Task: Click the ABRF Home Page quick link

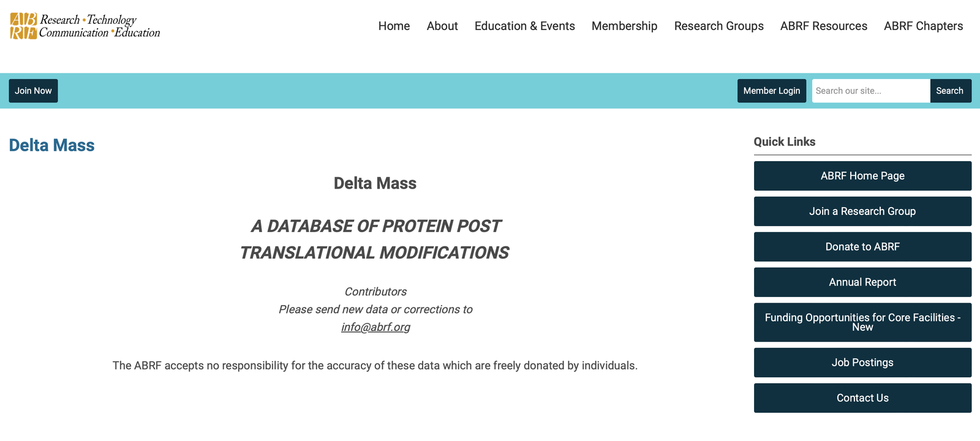Action: pos(862,176)
